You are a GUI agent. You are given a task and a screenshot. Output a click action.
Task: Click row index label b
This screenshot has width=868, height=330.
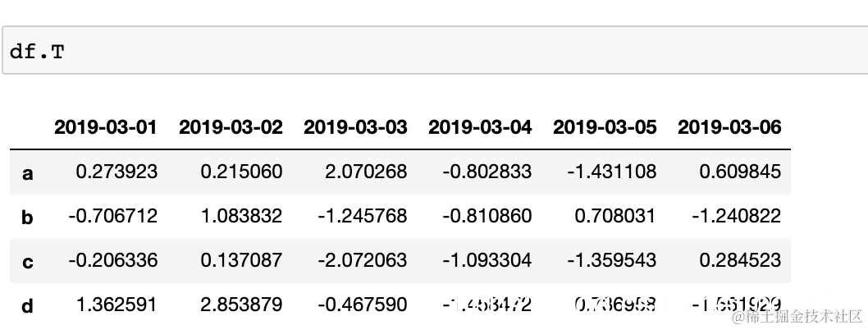(28, 217)
